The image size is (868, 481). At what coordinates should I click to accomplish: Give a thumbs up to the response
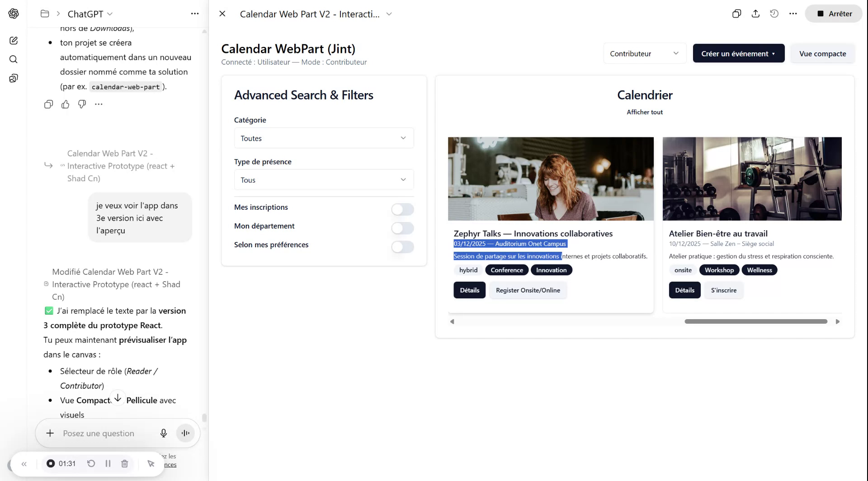65,104
